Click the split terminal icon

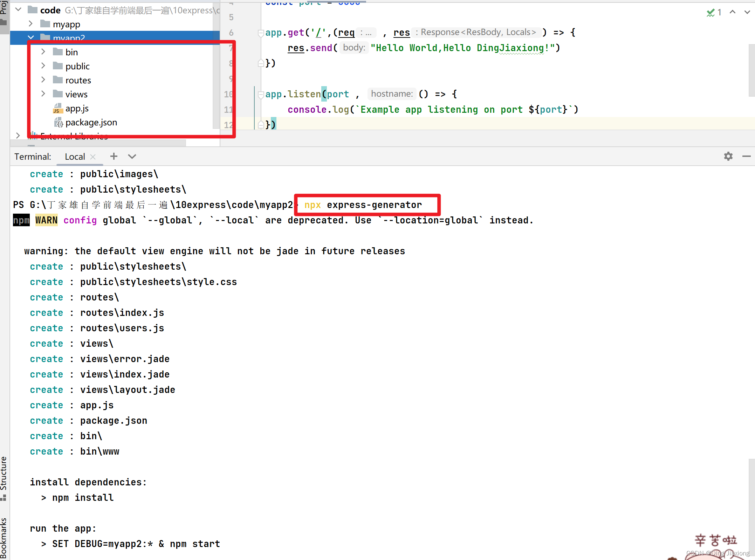point(132,157)
